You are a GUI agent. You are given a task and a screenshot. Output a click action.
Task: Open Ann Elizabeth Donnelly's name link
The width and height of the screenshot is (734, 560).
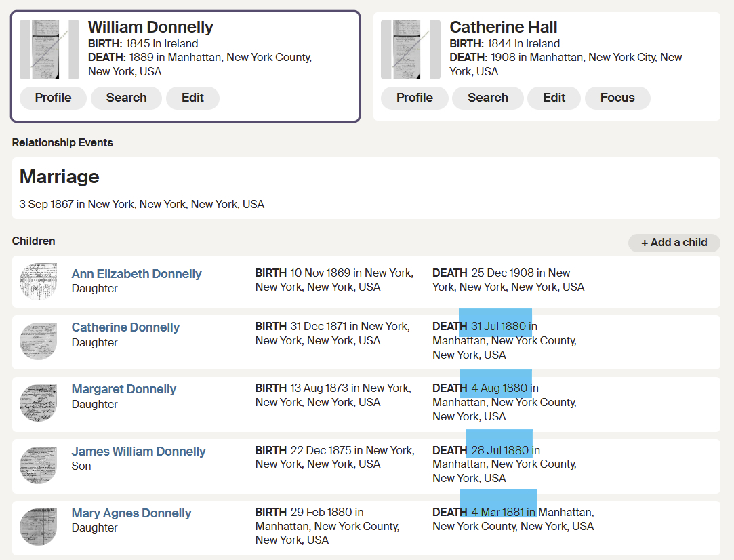pyautogui.click(x=136, y=274)
